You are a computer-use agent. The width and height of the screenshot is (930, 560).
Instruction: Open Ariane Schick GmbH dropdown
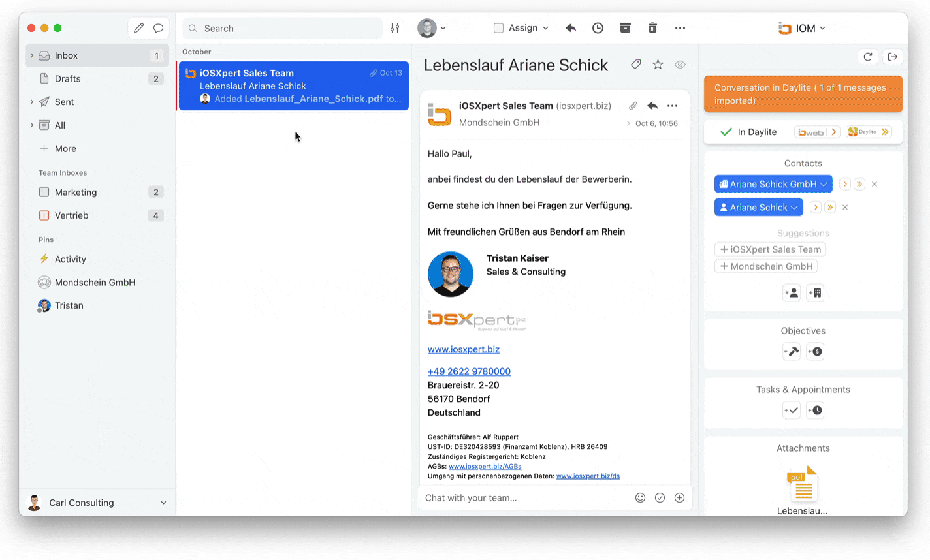point(824,185)
